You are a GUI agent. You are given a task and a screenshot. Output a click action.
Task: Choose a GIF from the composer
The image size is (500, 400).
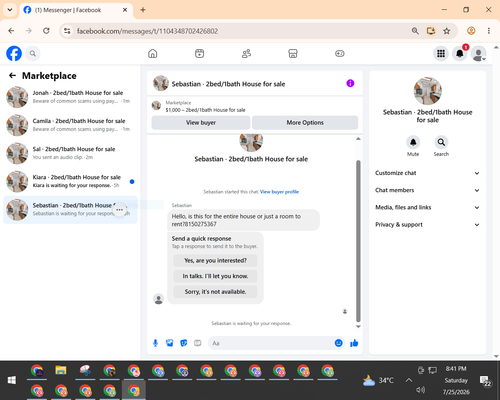coord(198,343)
